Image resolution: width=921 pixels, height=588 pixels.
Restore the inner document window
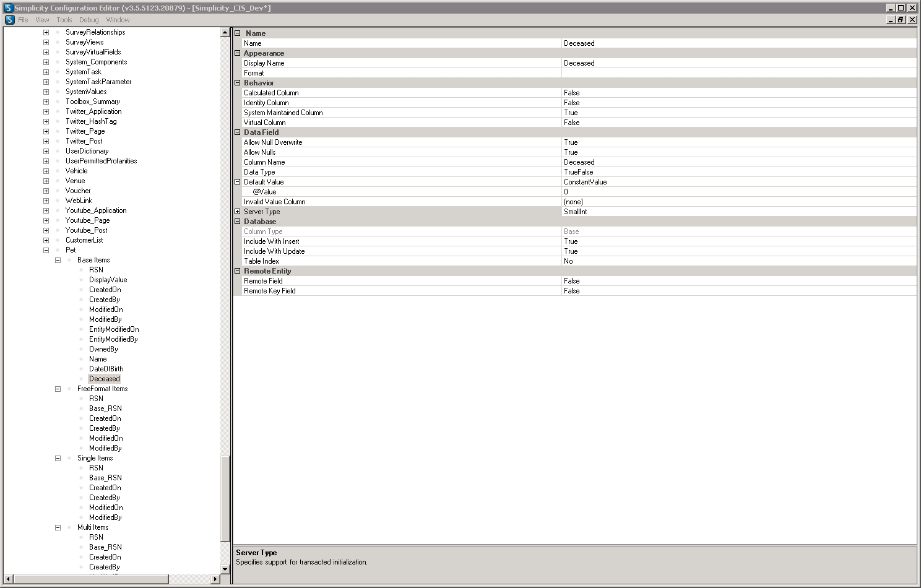click(x=901, y=20)
